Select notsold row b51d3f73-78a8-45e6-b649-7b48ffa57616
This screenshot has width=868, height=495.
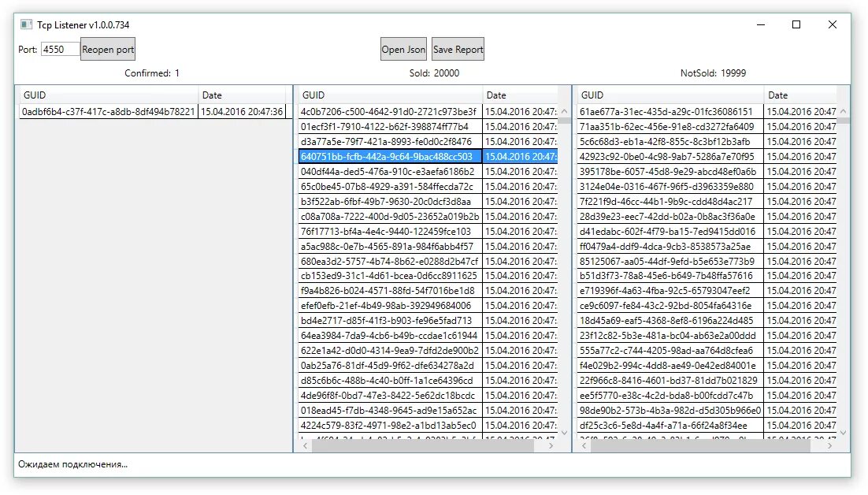pyautogui.click(x=707, y=275)
